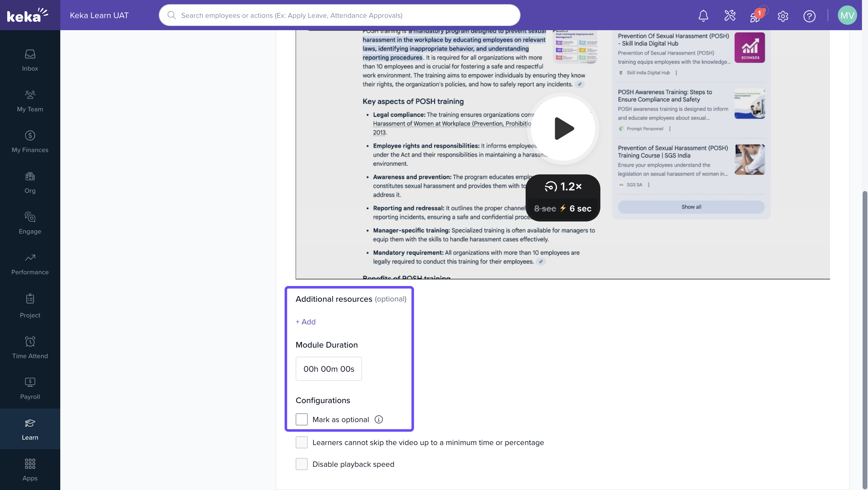This screenshot has width=868, height=490.
Task: Open the Performance section in sidebar
Action: point(30,264)
